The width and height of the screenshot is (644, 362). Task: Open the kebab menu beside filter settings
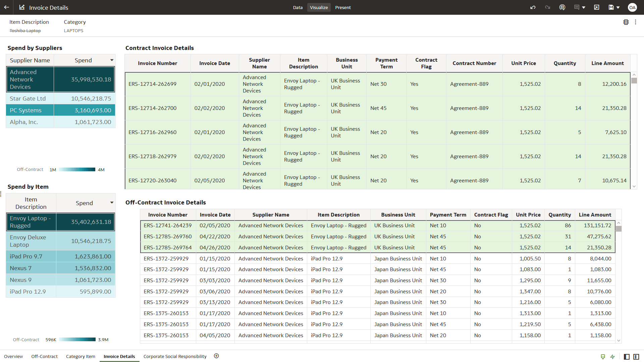click(636, 22)
